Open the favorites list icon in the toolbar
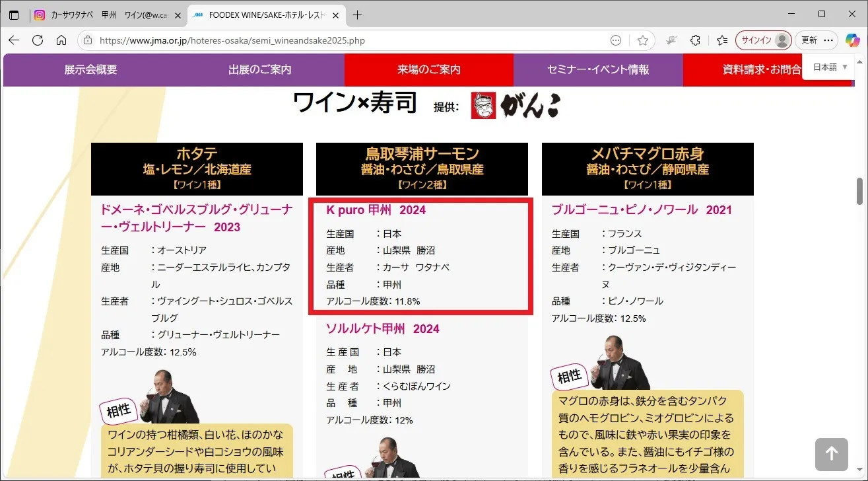This screenshot has height=481, width=868. (x=721, y=40)
